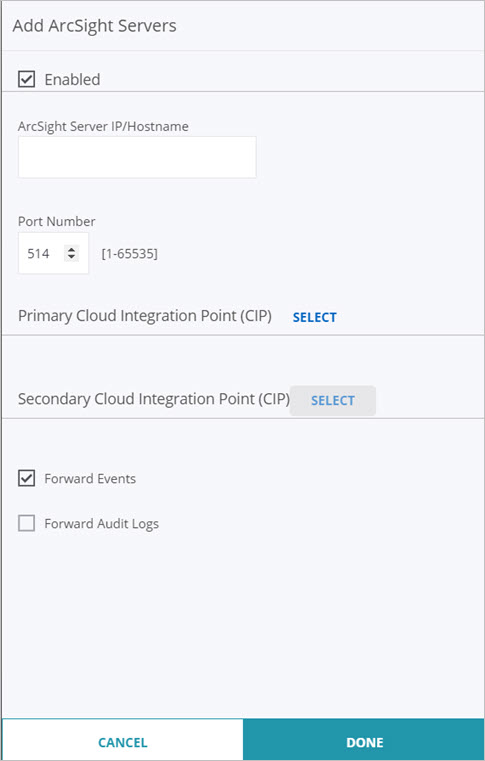Decrease port number with down stepper arrow
The height and width of the screenshot is (761, 485).
(x=71, y=256)
